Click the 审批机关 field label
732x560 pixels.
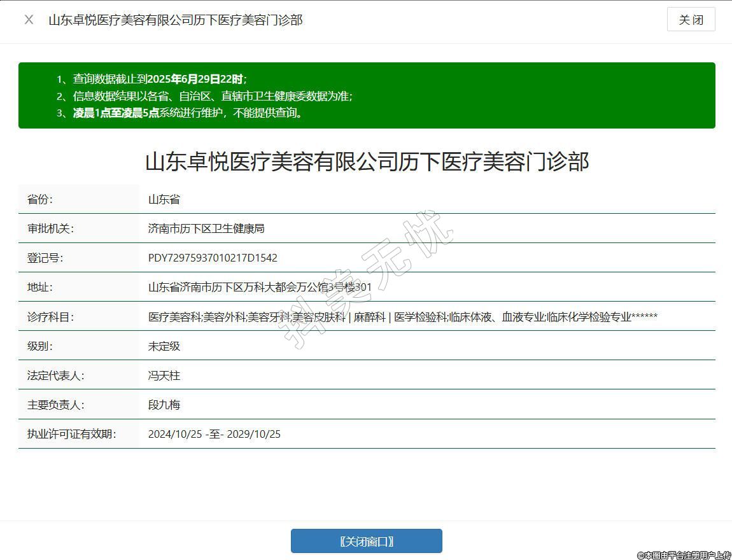[50, 228]
